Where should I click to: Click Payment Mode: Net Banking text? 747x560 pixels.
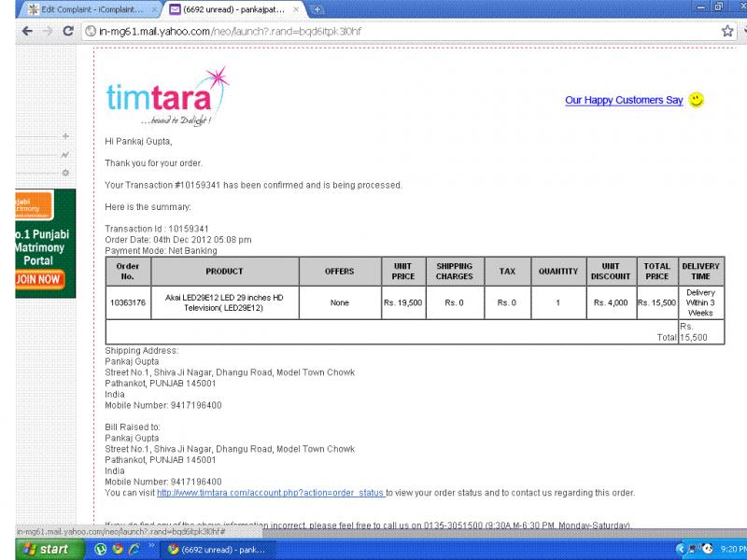point(161,250)
